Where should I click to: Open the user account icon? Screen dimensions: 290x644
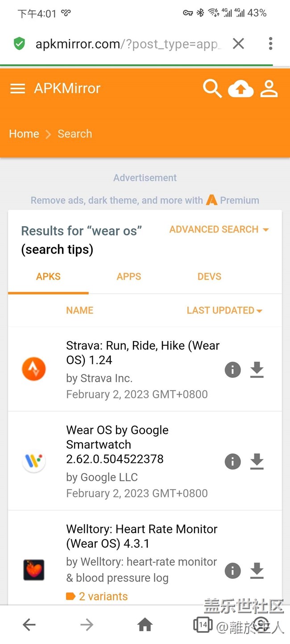269,89
